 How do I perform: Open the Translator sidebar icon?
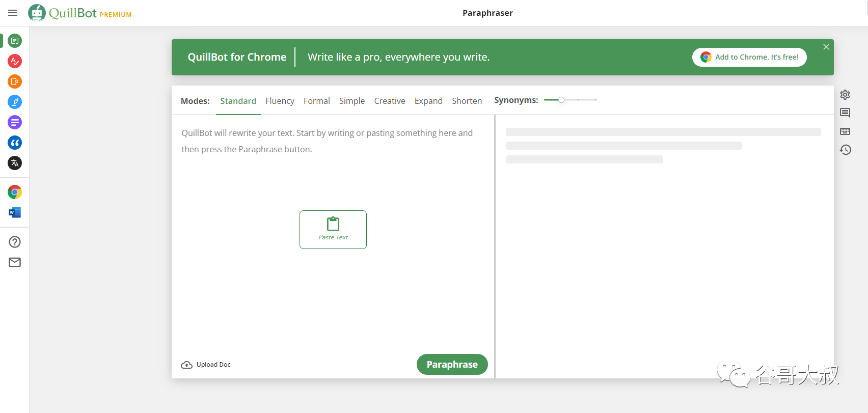pyautogui.click(x=15, y=163)
